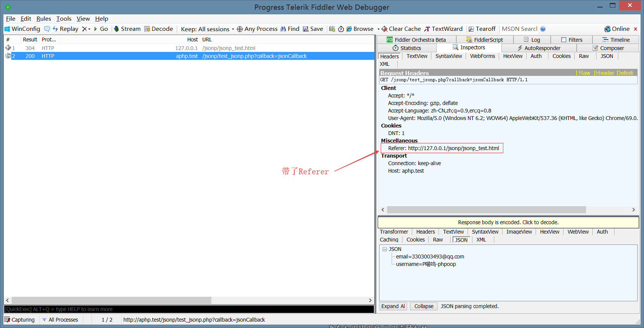Collapse the JSON tree root node
The width and height of the screenshot is (644, 328).
(x=384, y=249)
